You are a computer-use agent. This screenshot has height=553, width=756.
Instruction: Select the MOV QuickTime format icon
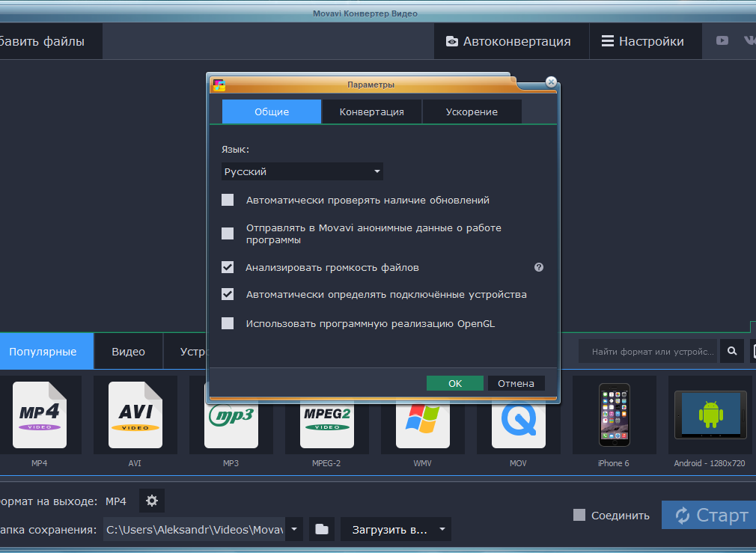click(x=519, y=424)
